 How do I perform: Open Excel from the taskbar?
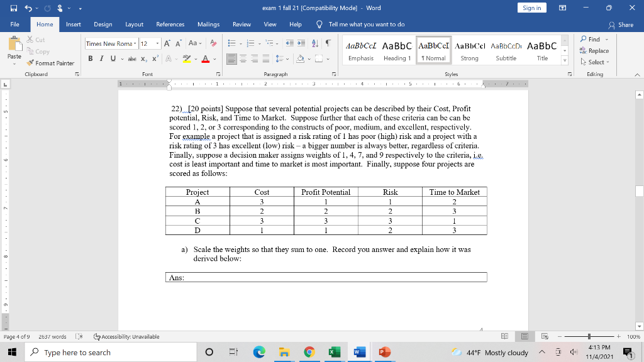click(334, 352)
